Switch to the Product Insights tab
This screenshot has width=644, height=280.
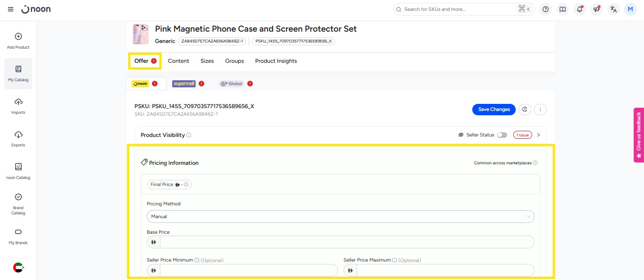click(x=276, y=61)
